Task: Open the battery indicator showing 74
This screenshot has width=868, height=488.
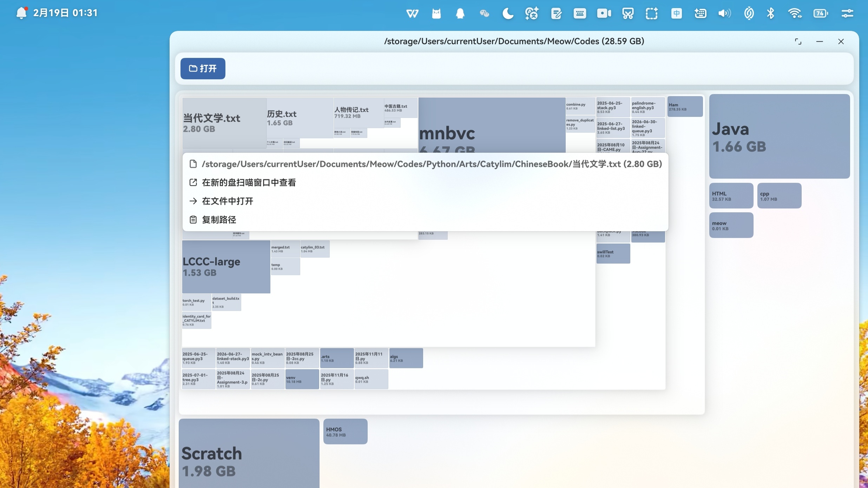Action: pos(821,14)
